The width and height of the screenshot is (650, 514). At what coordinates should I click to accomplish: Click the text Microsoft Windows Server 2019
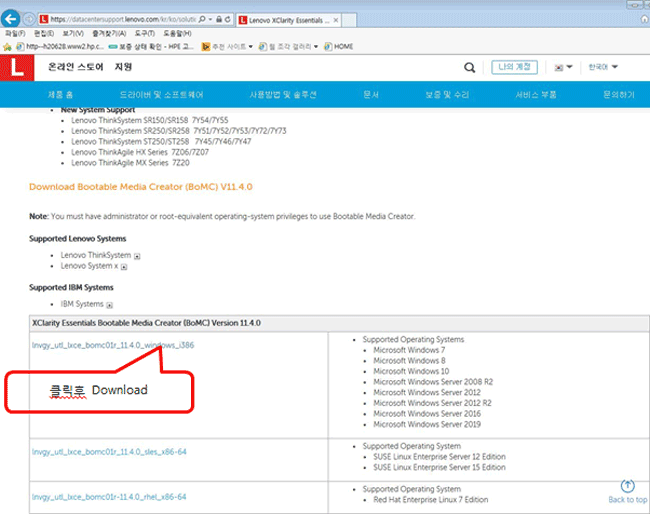click(x=427, y=424)
